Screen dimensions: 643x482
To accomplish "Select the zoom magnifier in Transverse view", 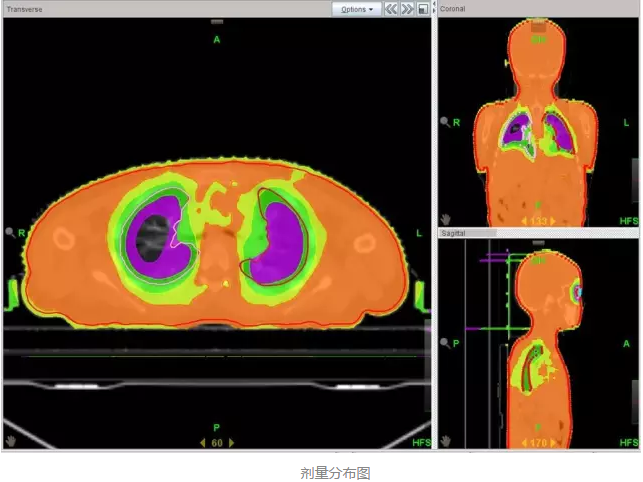I will [10, 232].
